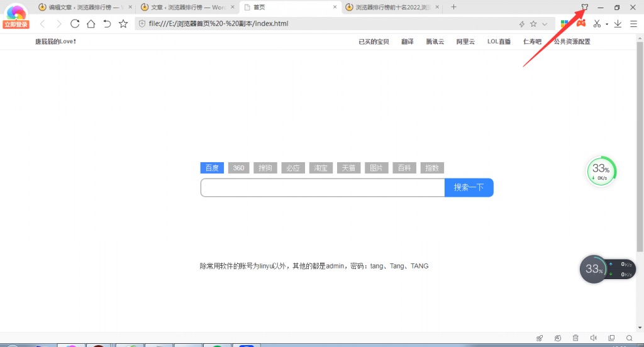The width and height of the screenshot is (644, 347).
Task: Switch to 文章 ‹ 浏览器排行榜 tab
Action: [187, 8]
